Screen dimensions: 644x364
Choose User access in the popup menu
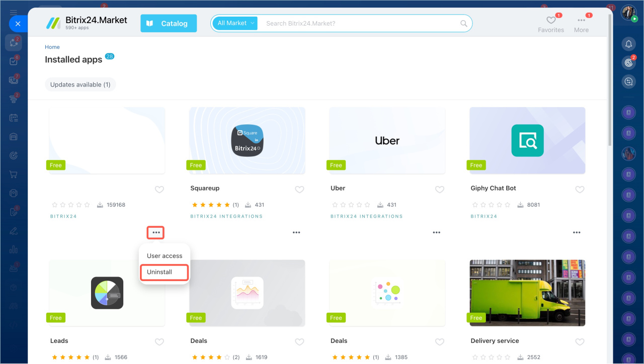click(165, 256)
